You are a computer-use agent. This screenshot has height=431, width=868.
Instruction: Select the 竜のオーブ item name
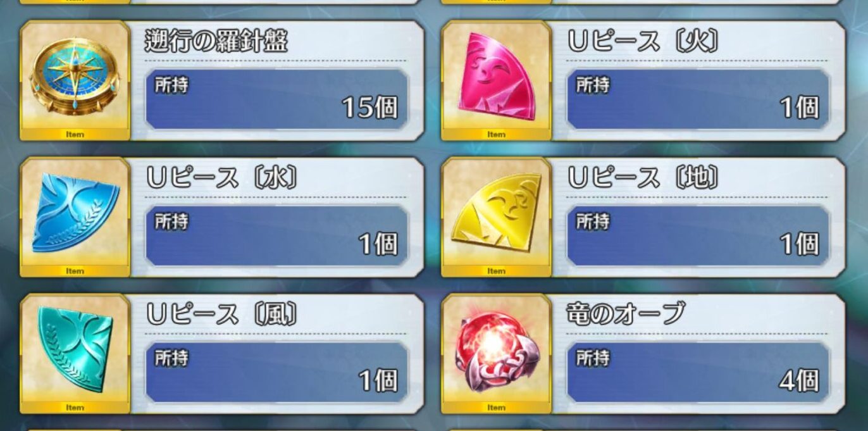[626, 315]
